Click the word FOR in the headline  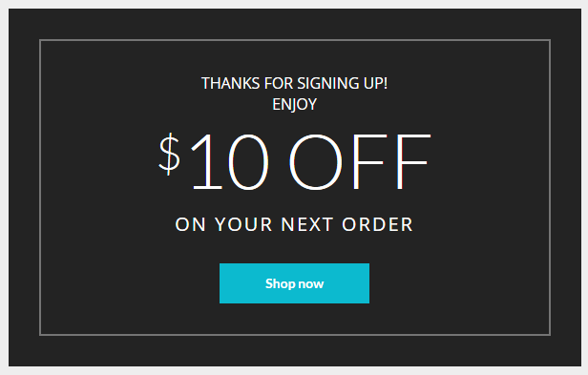point(279,83)
